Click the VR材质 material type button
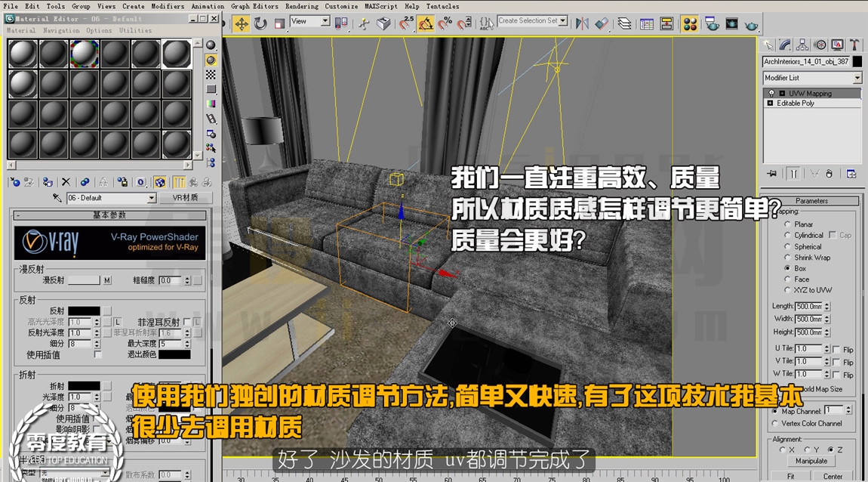The height and width of the screenshot is (482, 868). (x=185, y=198)
